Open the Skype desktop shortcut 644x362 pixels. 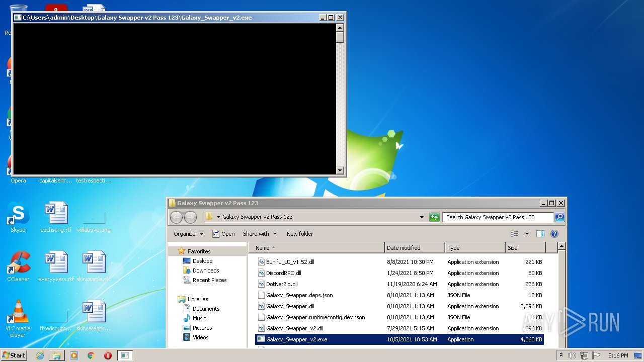pyautogui.click(x=18, y=217)
